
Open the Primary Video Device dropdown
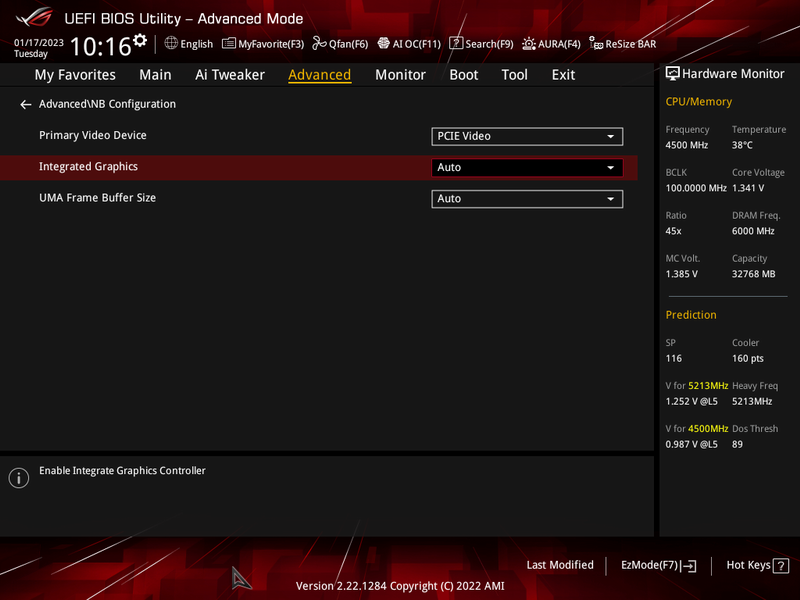pyautogui.click(x=527, y=136)
